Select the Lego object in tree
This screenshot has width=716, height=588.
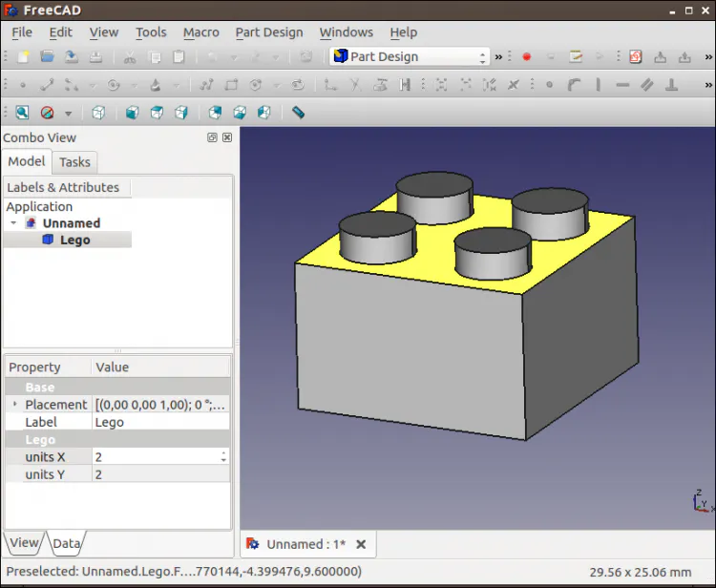(74, 240)
